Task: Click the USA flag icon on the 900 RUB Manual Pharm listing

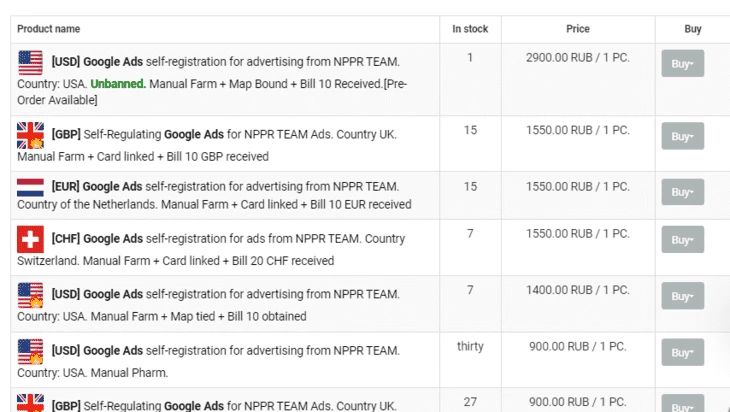Action: [x=30, y=351]
